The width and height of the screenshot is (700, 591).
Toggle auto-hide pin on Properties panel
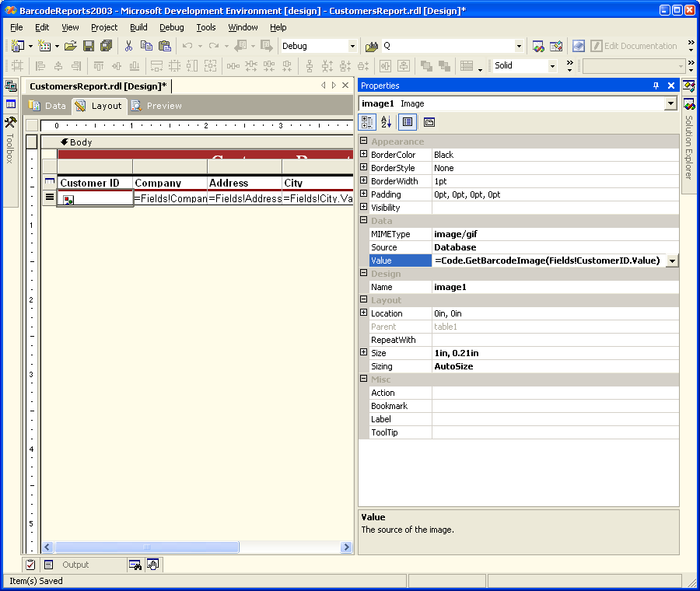pos(656,86)
